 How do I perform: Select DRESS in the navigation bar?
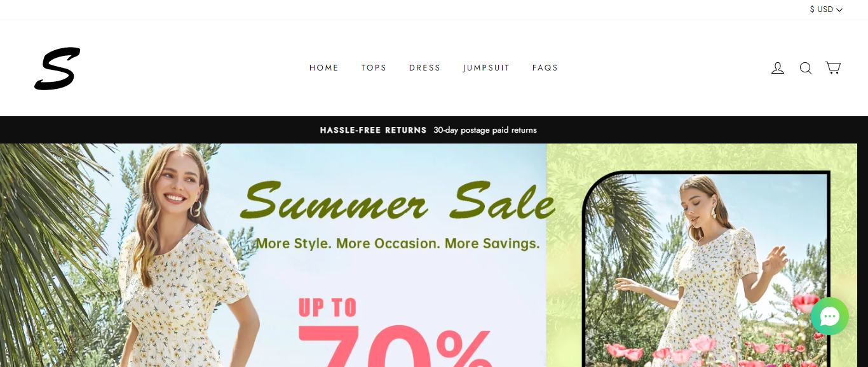click(x=425, y=68)
